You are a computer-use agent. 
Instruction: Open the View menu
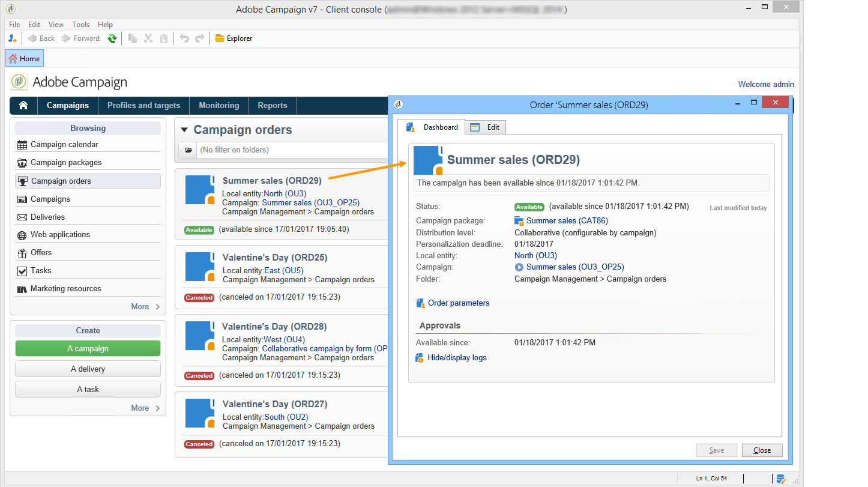56,25
